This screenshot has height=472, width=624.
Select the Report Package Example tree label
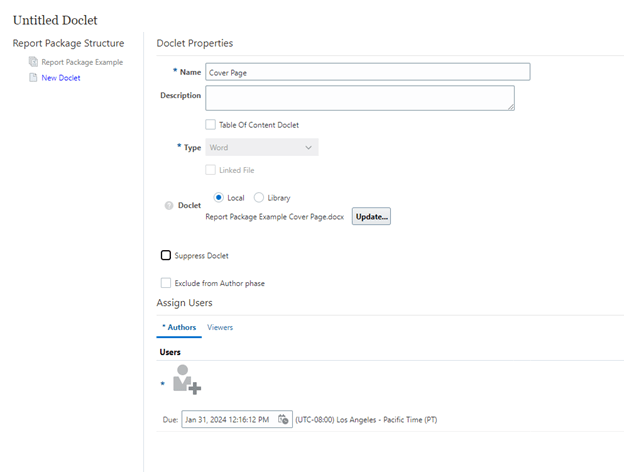tap(82, 62)
